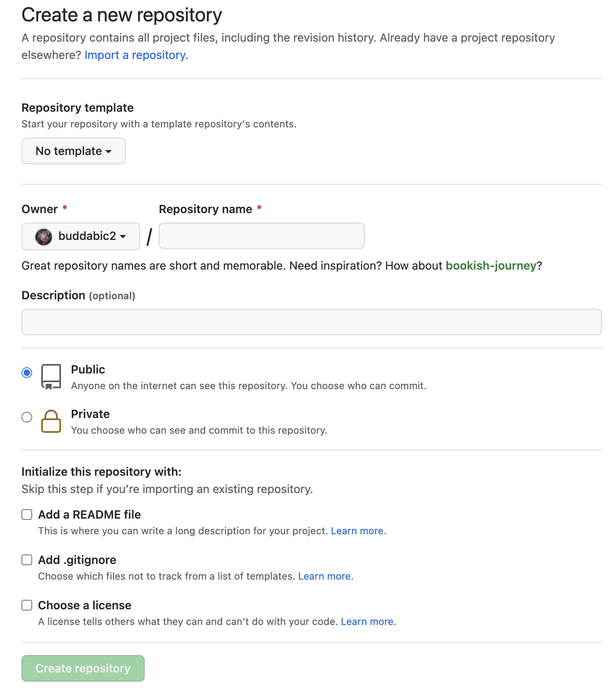Image resolution: width=615 pixels, height=700 pixels.
Task: Enable the Add .gitignore option
Action: (27, 559)
